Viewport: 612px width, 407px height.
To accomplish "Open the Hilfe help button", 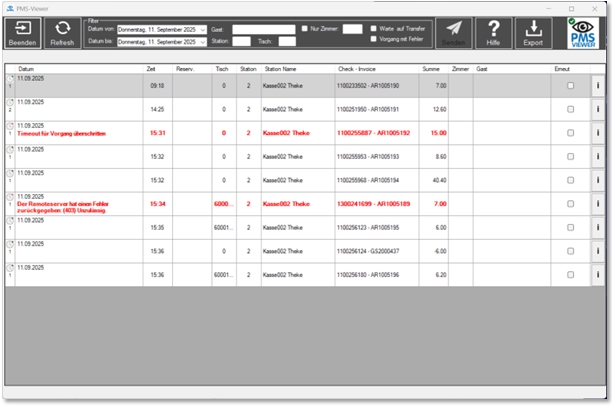I will tap(494, 33).
